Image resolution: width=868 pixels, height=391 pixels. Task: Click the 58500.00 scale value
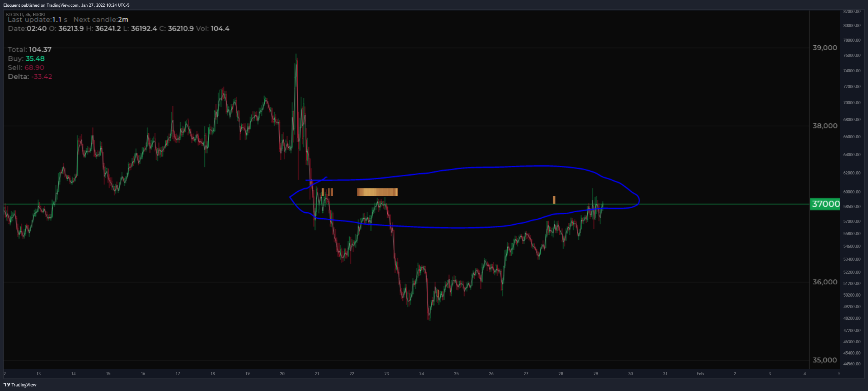[852, 207]
